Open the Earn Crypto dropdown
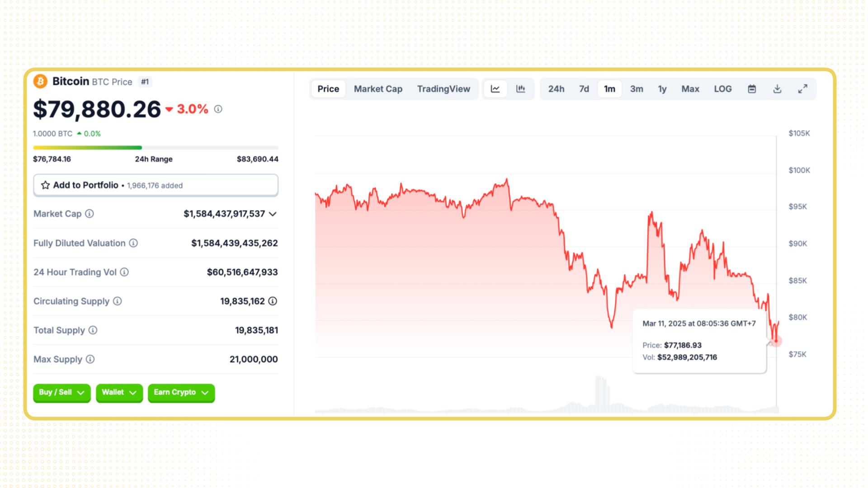Image resolution: width=868 pixels, height=488 pixels. [x=181, y=393]
